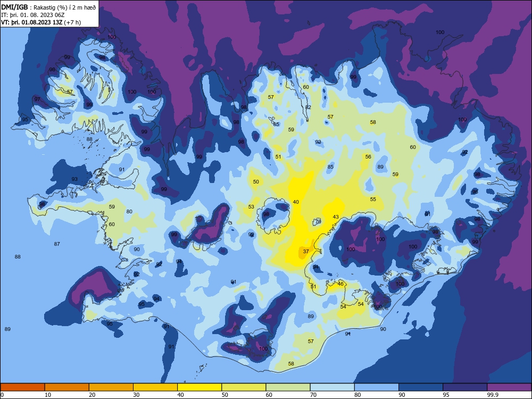Click the '37' humidity value on the map

[306, 252]
